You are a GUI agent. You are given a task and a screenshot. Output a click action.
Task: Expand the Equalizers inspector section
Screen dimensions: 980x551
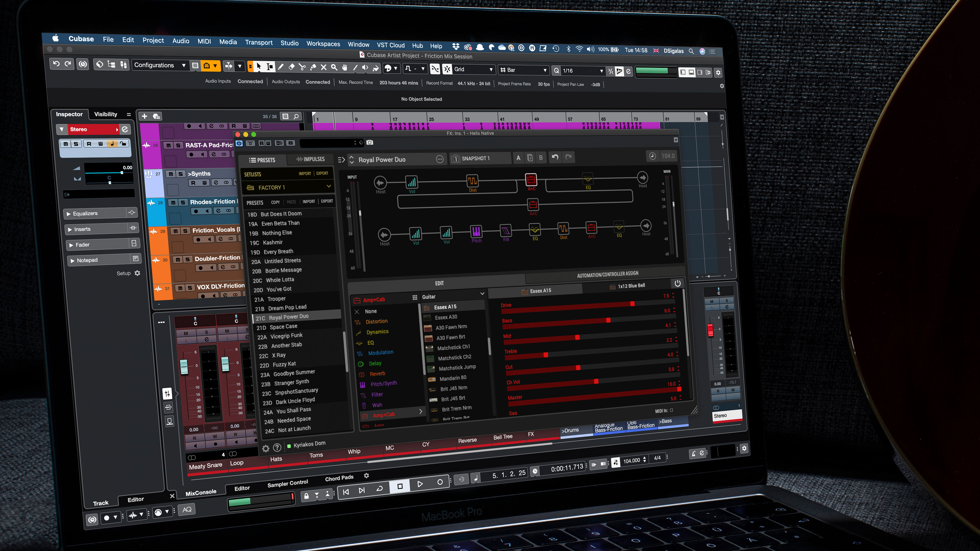(x=101, y=213)
